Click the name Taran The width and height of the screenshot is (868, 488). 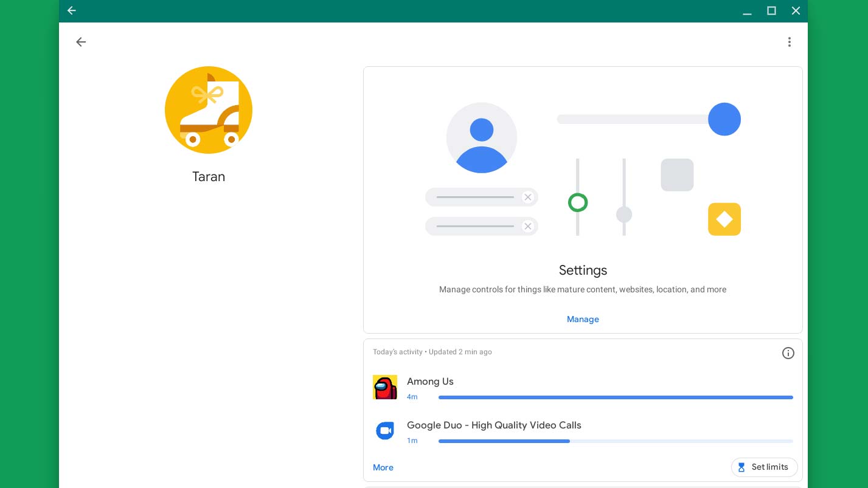point(209,177)
